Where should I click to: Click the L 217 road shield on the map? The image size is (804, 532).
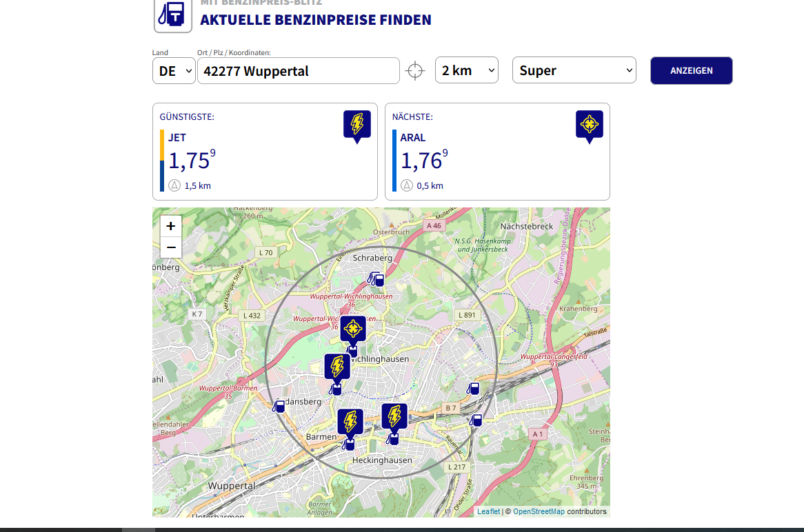457,467
